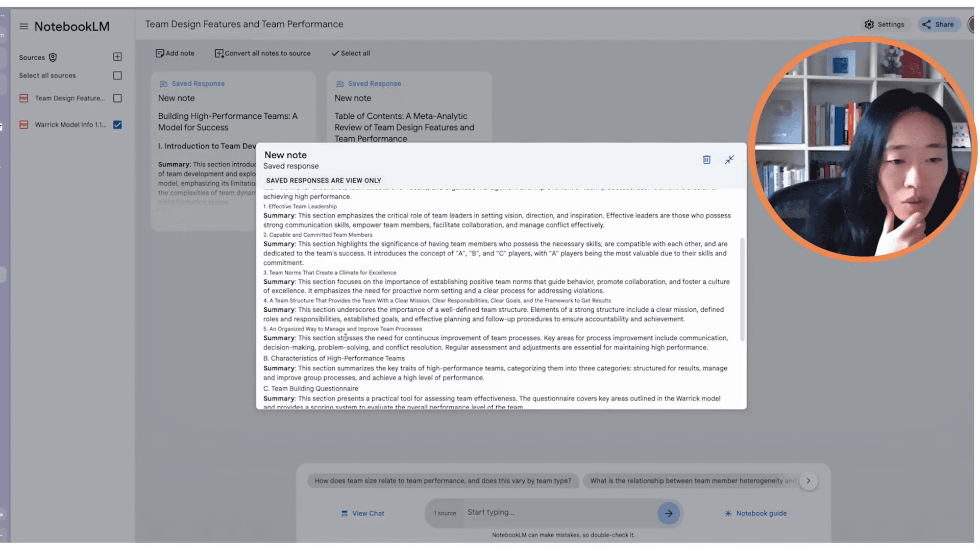Viewport: 980px width, 551px height.
Task: Open the View Chat panel
Action: click(x=363, y=513)
